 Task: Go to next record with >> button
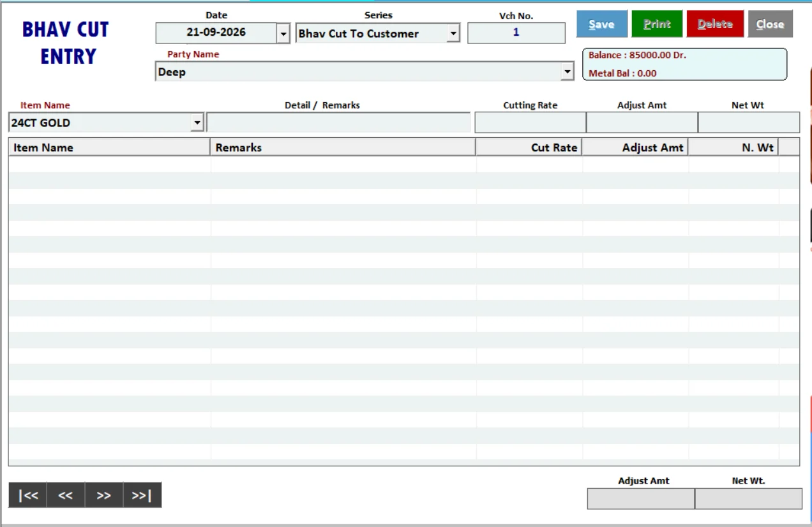(103, 495)
